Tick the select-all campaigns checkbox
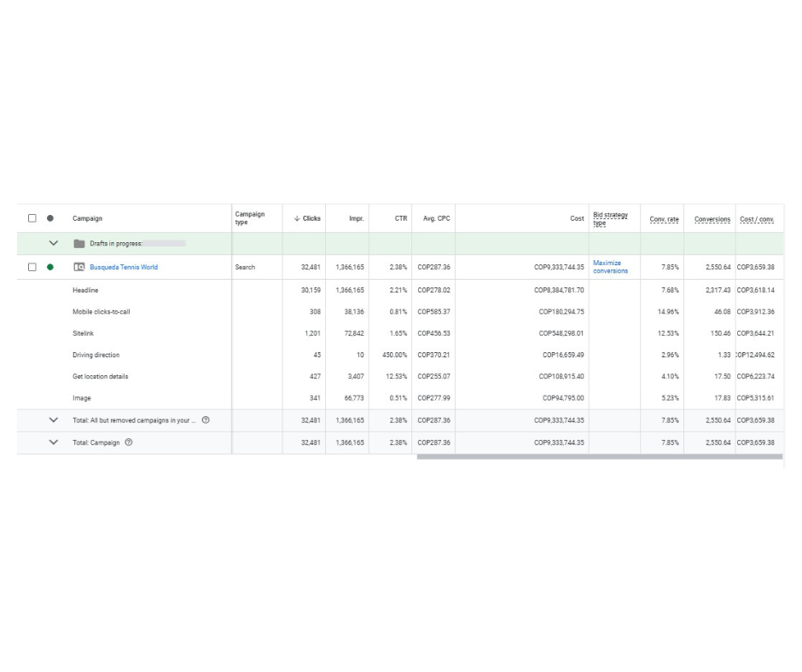Viewport: 802px width, 672px height. pos(32,218)
